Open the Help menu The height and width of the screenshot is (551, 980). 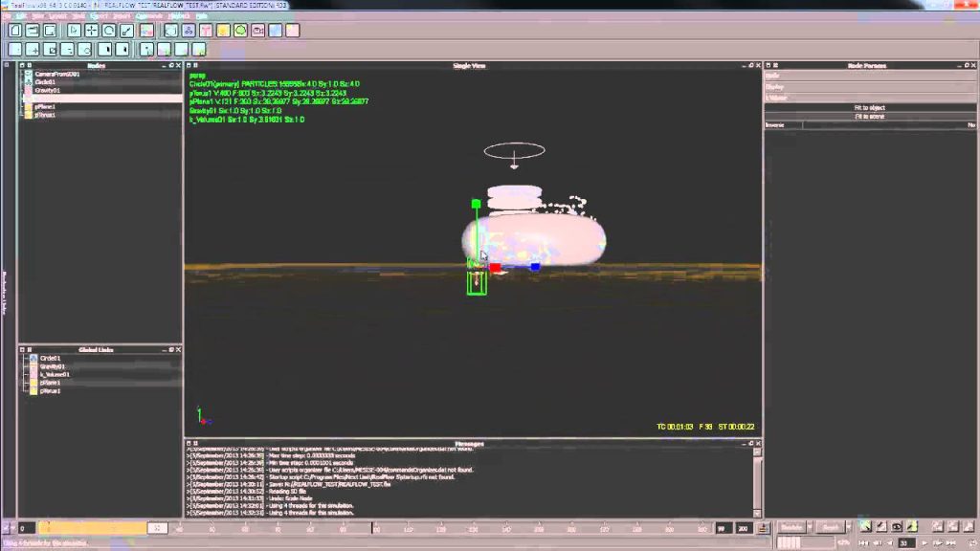coord(201,15)
